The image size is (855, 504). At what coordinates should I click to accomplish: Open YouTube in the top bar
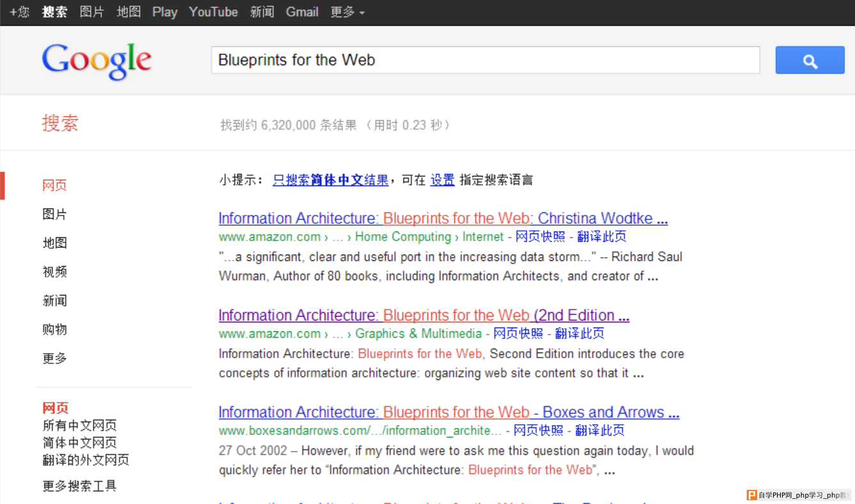pyautogui.click(x=213, y=12)
